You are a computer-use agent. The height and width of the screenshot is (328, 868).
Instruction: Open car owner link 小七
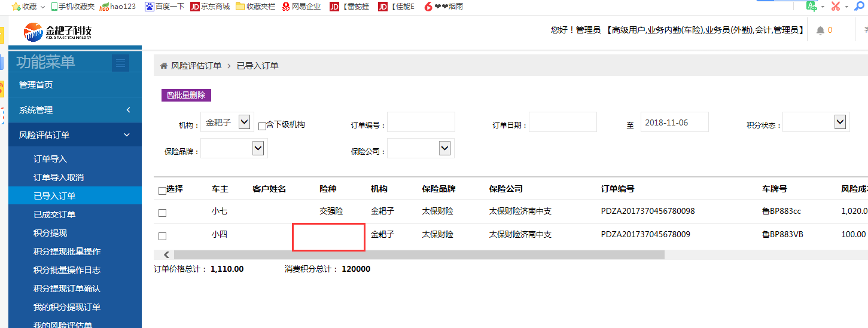(x=220, y=211)
